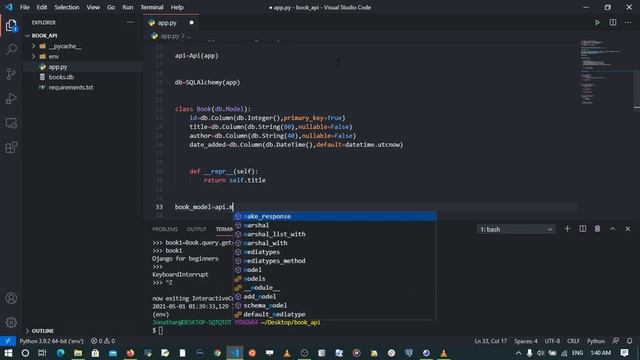The width and height of the screenshot is (640, 360).
Task: Open Windows Task View on taskbar
Action: pyautogui.click(x=42, y=353)
